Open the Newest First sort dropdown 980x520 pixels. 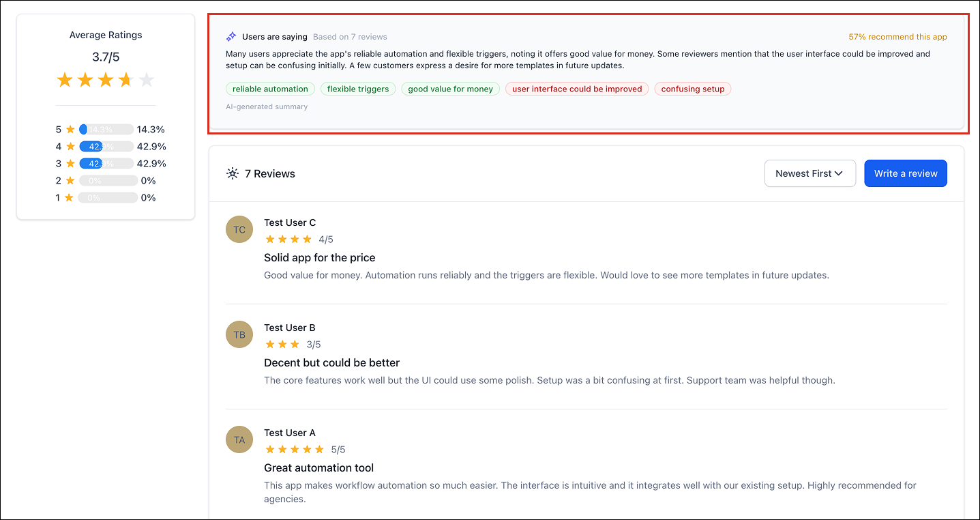[x=810, y=173]
